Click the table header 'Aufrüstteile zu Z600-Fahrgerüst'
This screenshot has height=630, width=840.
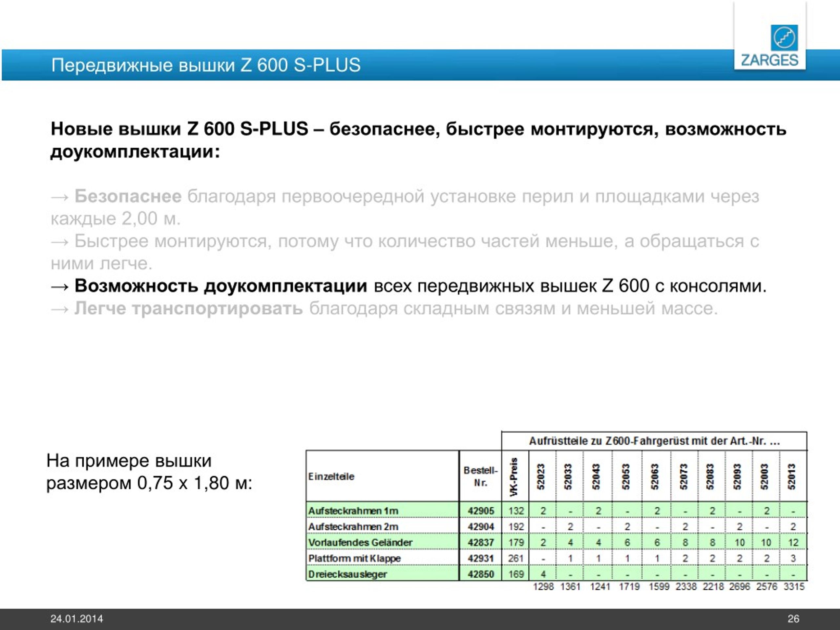coord(654,441)
